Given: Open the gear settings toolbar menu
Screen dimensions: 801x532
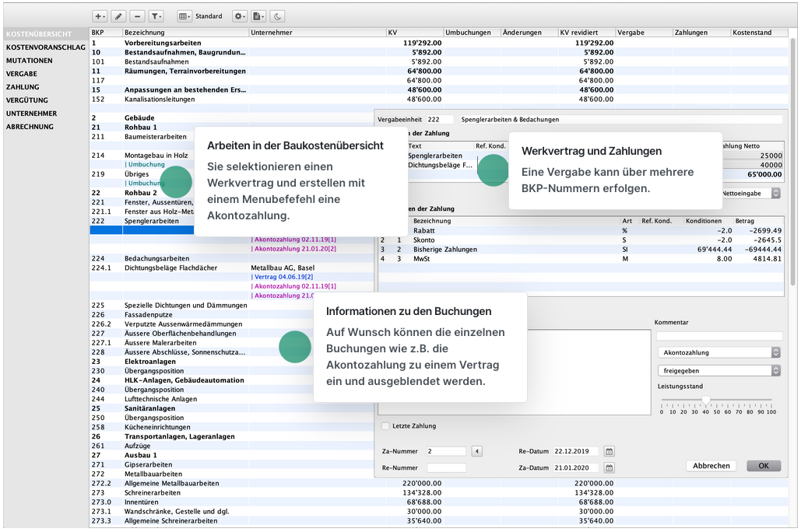Looking at the screenshot, I should 240,16.
